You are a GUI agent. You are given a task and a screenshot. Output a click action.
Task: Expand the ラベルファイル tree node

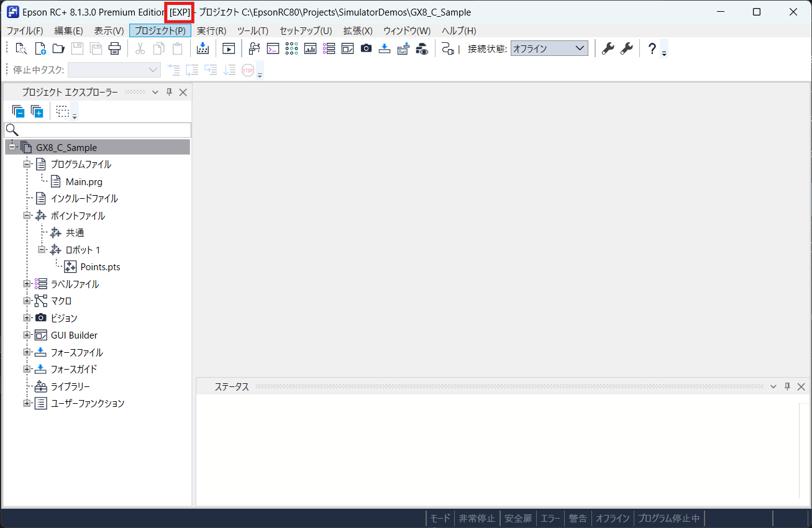tap(27, 284)
